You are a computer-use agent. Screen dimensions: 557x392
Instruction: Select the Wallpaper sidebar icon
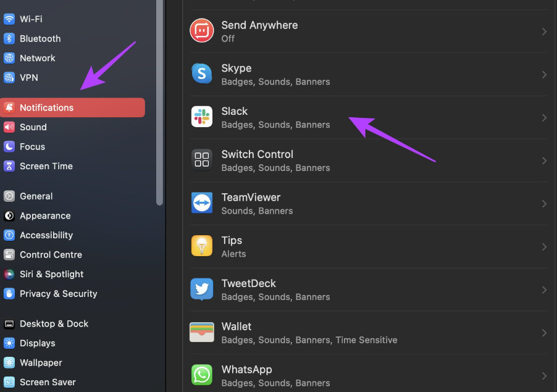click(9, 362)
